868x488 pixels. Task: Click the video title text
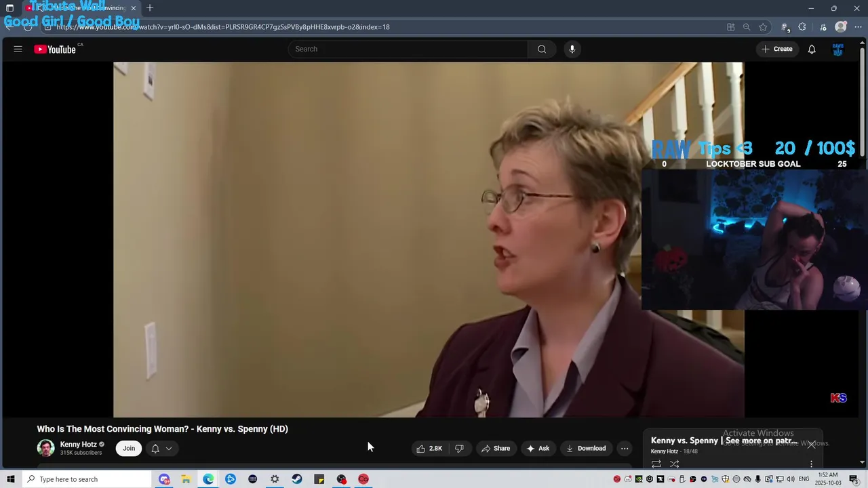[x=163, y=429]
